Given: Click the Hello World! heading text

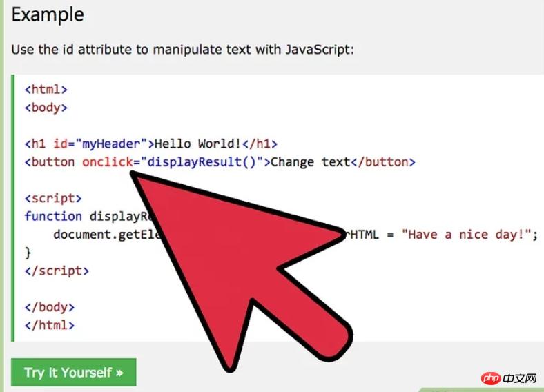Looking at the screenshot, I should pyautogui.click(x=197, y=144).
